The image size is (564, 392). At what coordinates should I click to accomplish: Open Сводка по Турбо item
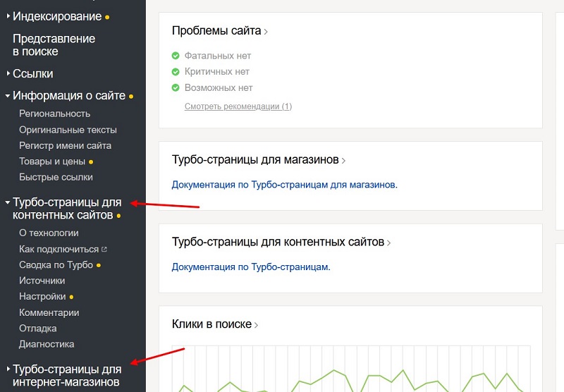pyautogui.click(x=56, y=265)
